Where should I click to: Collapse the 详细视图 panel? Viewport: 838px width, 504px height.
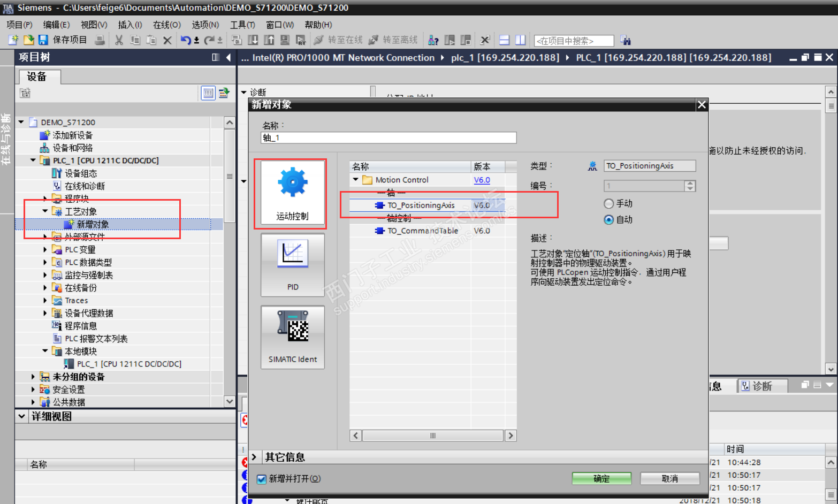tap(21, 416)
